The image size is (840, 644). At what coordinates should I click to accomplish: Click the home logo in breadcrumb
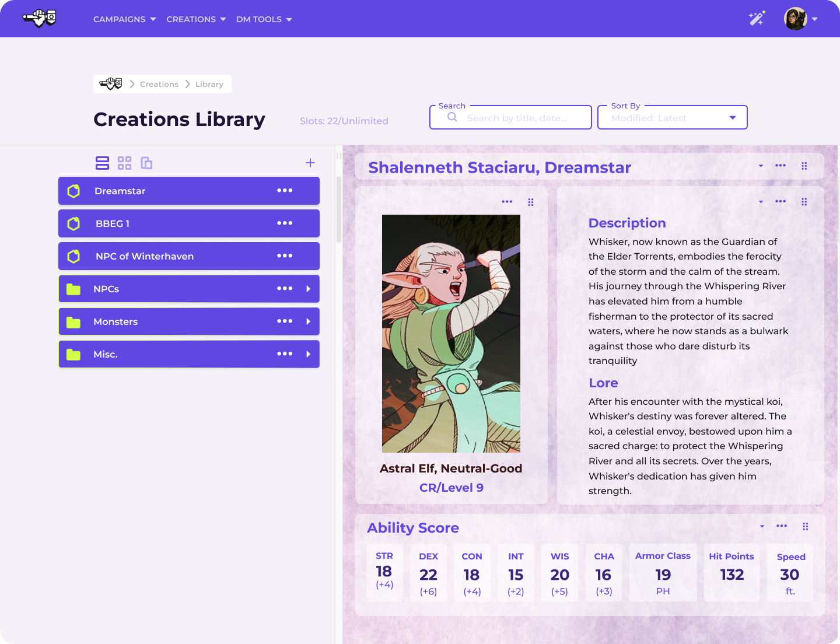point(111,84)
